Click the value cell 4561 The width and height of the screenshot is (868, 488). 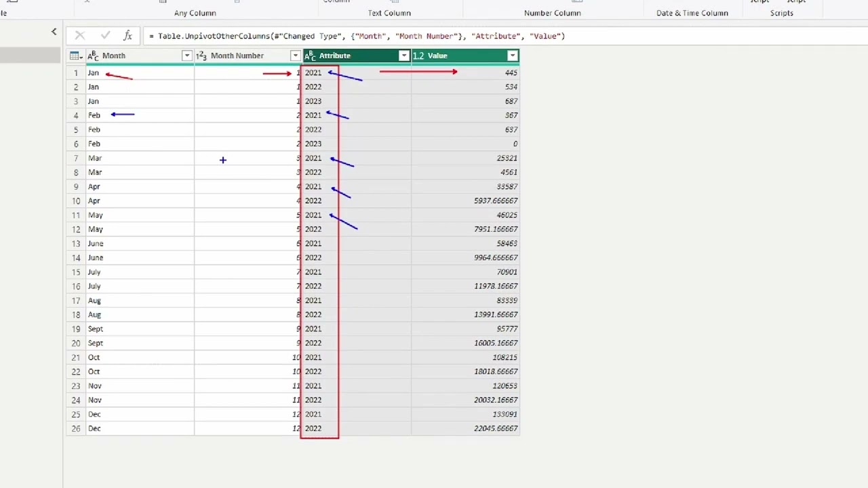tap(465, 172)
